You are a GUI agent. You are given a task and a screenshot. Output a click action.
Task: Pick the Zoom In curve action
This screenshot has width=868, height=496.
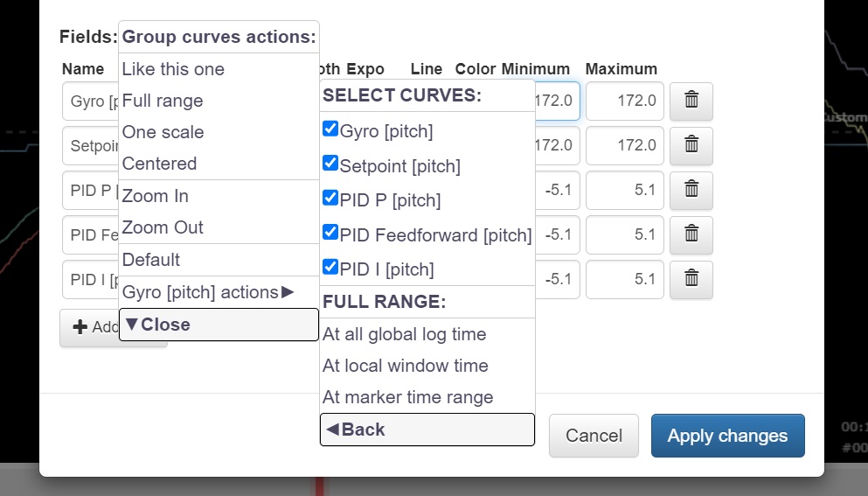tap(156, 196)
